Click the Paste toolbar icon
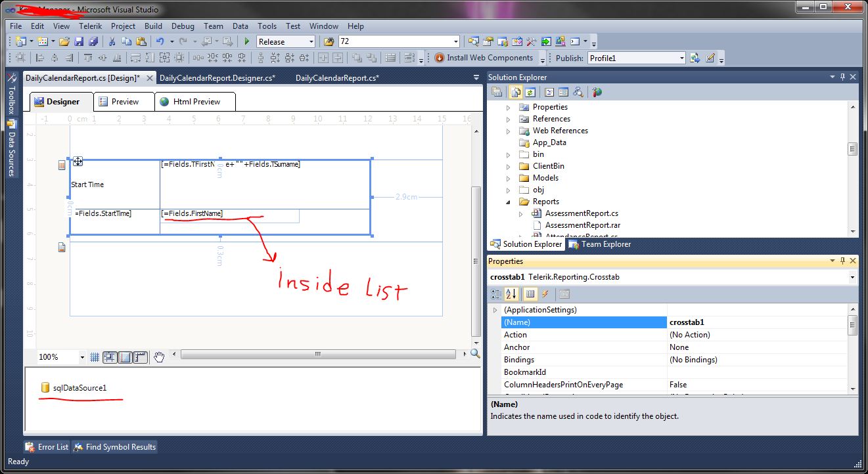 tap(141, 41)
